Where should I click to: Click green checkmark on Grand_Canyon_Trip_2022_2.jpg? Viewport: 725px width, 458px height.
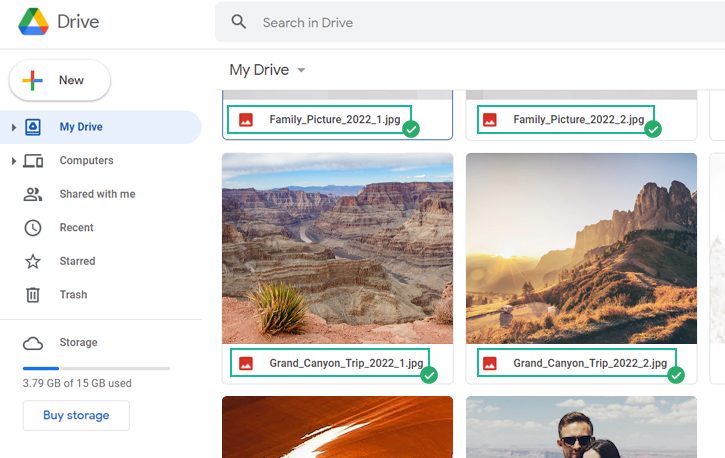[676, 375]
